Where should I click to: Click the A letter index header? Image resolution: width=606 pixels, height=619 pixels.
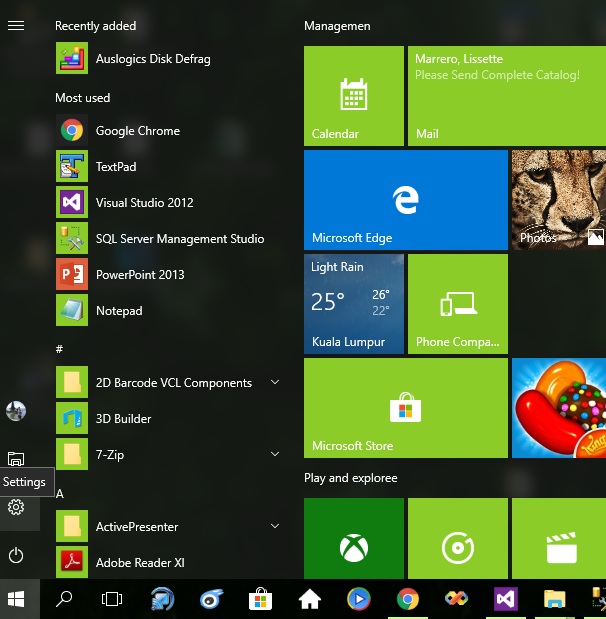click(60, 493)
